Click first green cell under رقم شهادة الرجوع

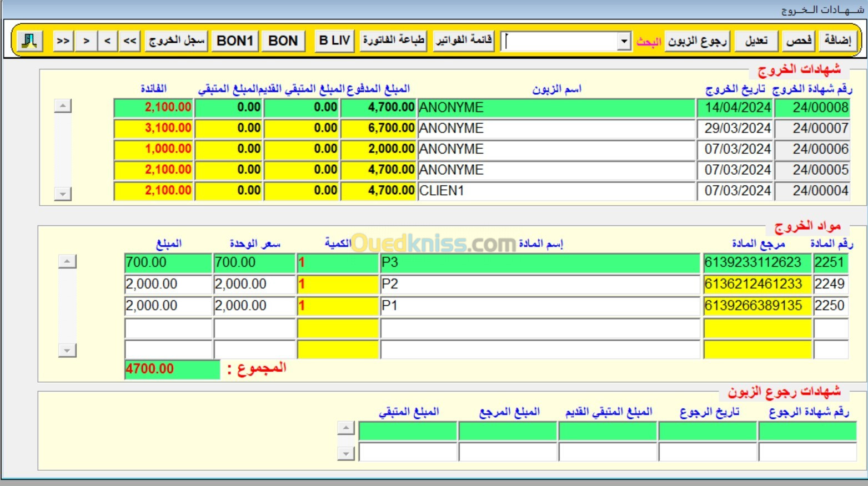pyautogui.click(x=807, y=431)
